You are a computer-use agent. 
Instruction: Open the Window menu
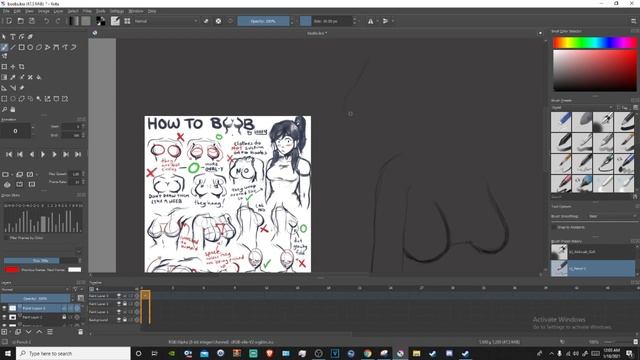point(136,11)
